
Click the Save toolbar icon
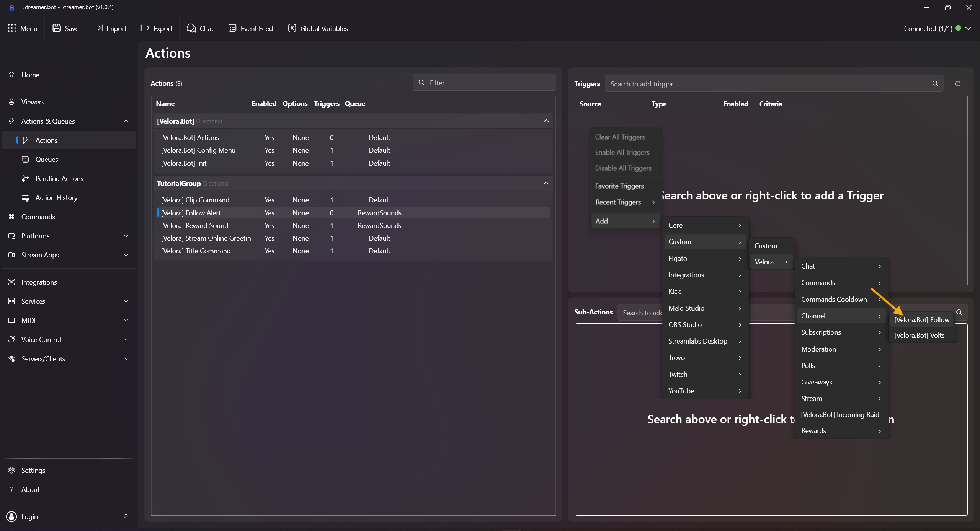[x=57, y=28]
